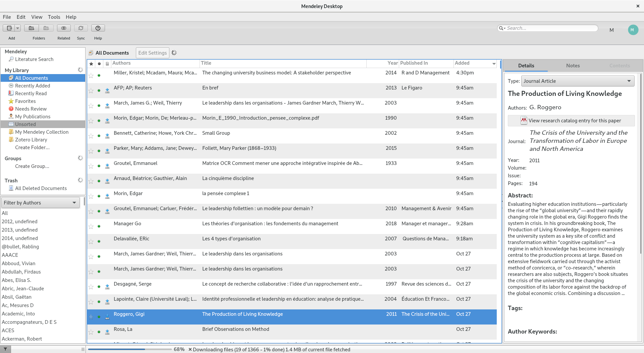Screen dimensions: 644x353
Task: Toggle read status of Delavallée, ERic row
Action: pyautogui.click(x=99, y=241)
